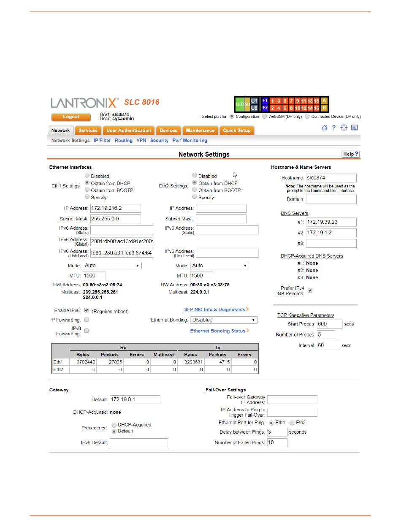Click the Help button
Screen dimensions: 401x532
coord(350,154)
